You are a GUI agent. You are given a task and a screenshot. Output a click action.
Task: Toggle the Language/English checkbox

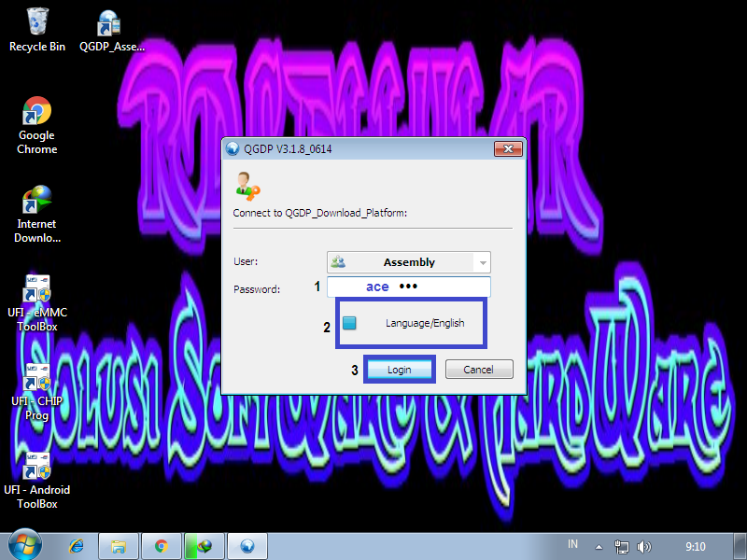click(x=349, y=323)
